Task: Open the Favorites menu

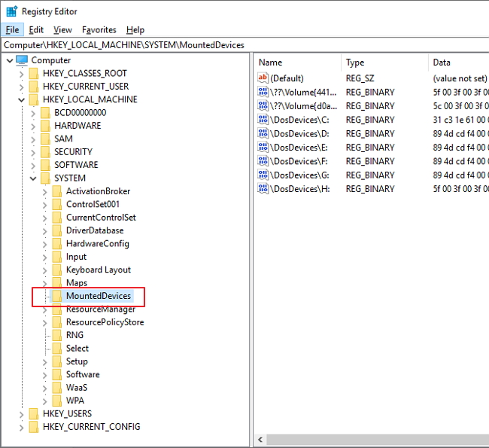Action: pyautogui.click(x=99, y=30)
